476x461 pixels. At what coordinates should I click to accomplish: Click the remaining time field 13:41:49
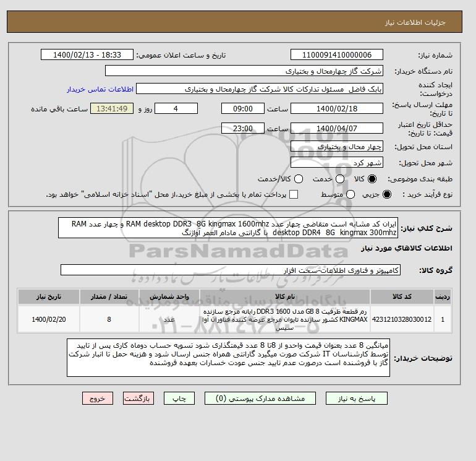click(112, 108)
